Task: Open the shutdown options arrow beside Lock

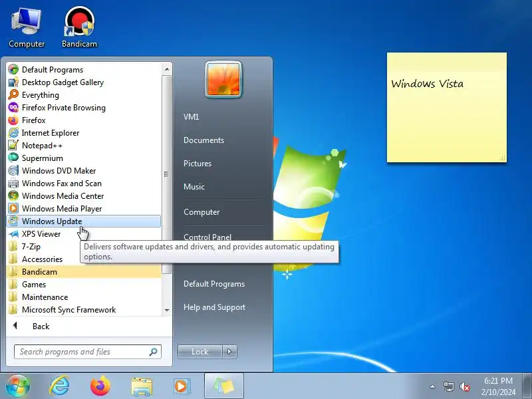Action: click(x=229, y=352)
